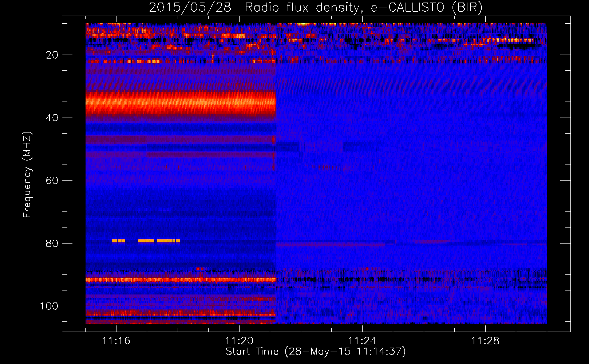589x364 pixels.
Task: Click the date '2015/05/28' in the title
Action: (x=190, y=7)
